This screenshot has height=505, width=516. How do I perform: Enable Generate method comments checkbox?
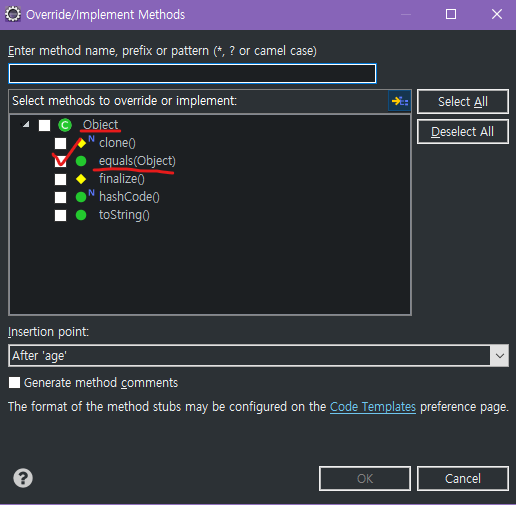click(14, 383)
